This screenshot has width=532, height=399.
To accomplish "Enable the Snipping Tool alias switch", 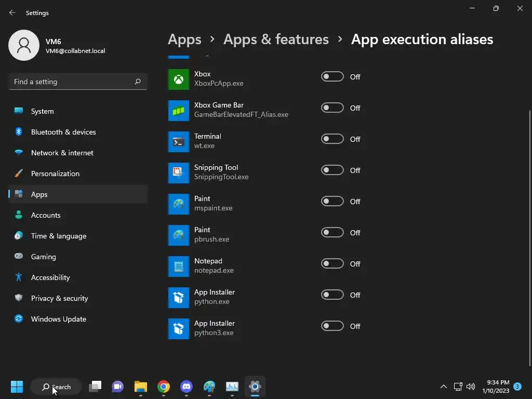I will coord(332,170).
